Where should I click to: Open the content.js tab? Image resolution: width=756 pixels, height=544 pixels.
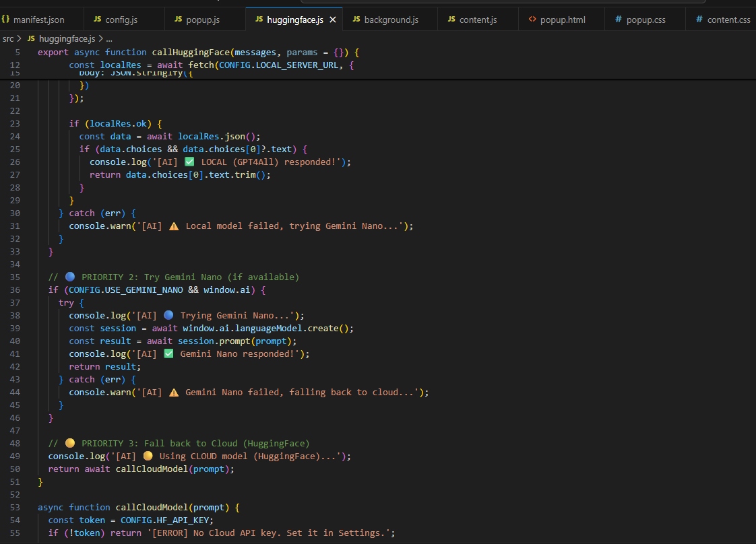(478, 20)
